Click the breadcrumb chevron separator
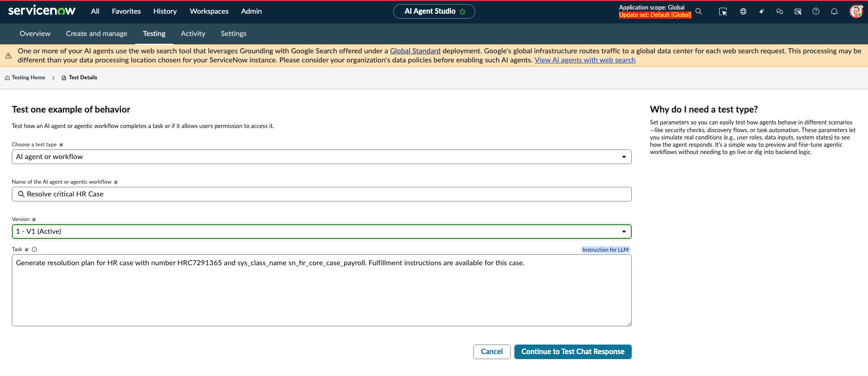This screenshot has height=376, width=868. [x=53, y=78]
